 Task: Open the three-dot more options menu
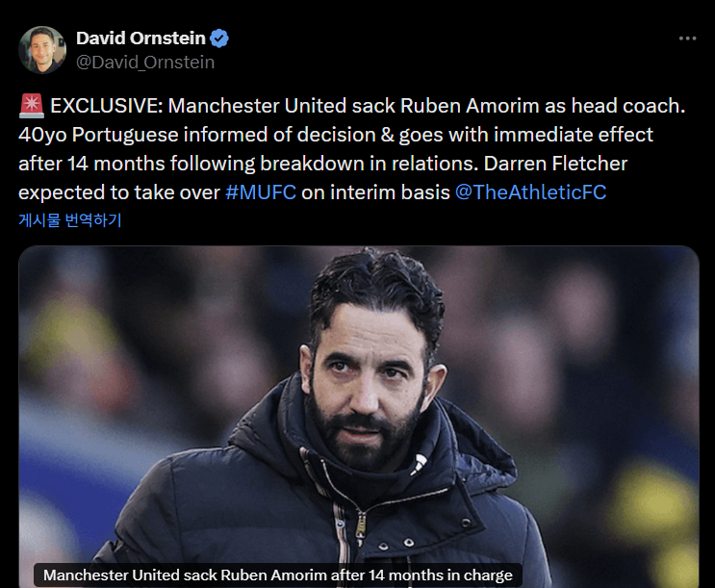pyautogui.click(x=687, y=38)
